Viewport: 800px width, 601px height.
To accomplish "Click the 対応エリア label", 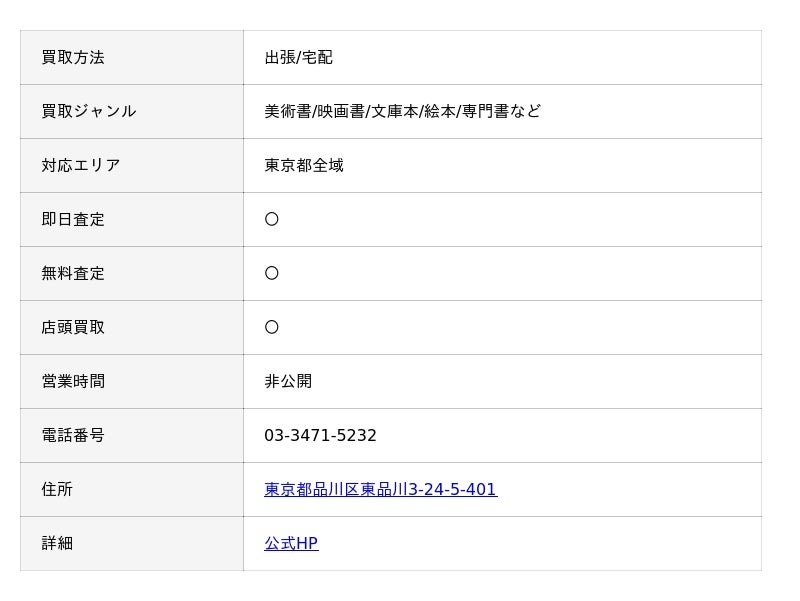I will tap(80, 165).
